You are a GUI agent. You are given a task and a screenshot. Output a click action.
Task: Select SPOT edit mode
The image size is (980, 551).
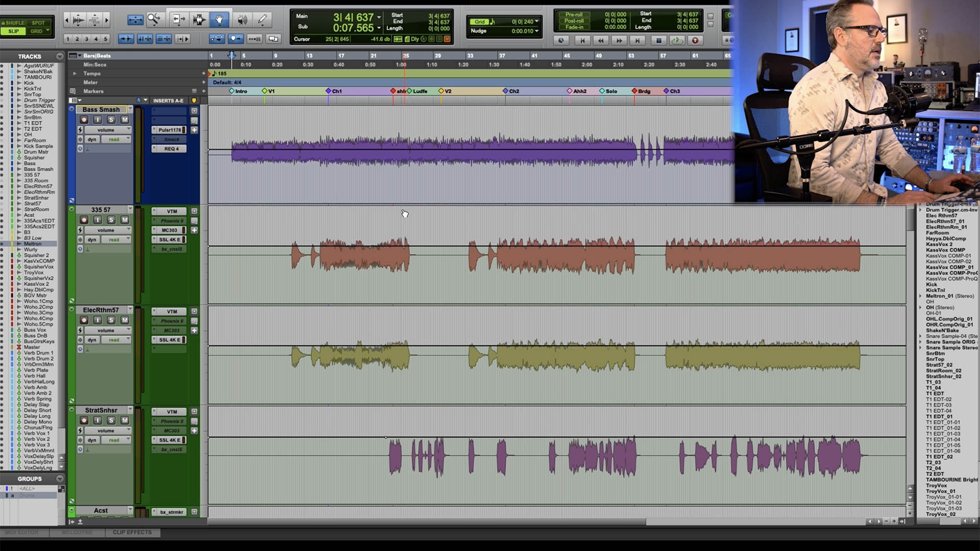tap(38, 23)
